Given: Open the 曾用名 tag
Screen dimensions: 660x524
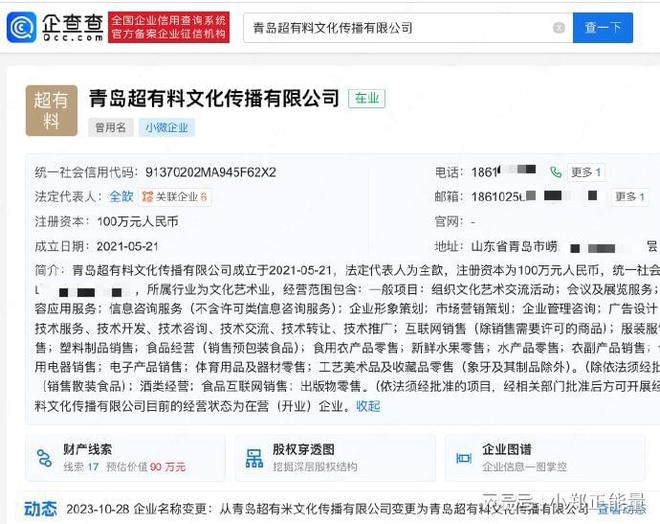Looking at the screenshot, I should coord(110,128).
